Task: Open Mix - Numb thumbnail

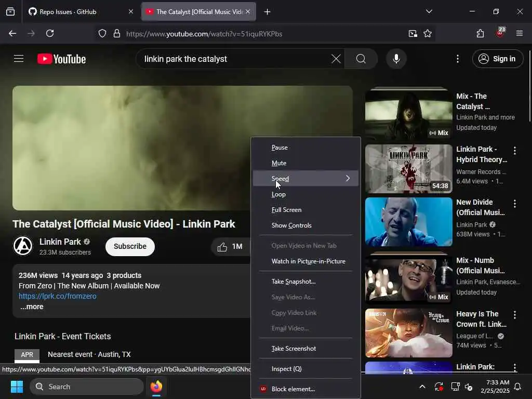Action: 408,278
